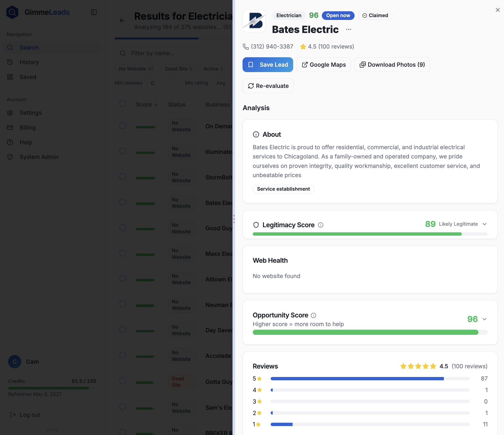The width and height of the screenshot is (504, 435).
Task: Collapse the sidebar panel icon
Action: [x=94, y=12]
